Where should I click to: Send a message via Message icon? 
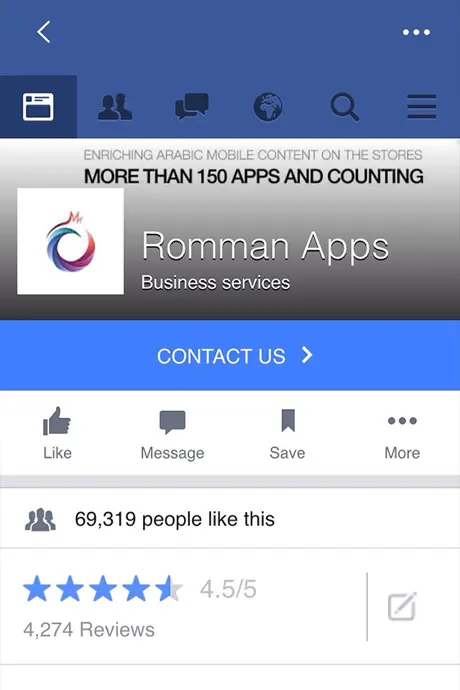click(x=172, y=435)
